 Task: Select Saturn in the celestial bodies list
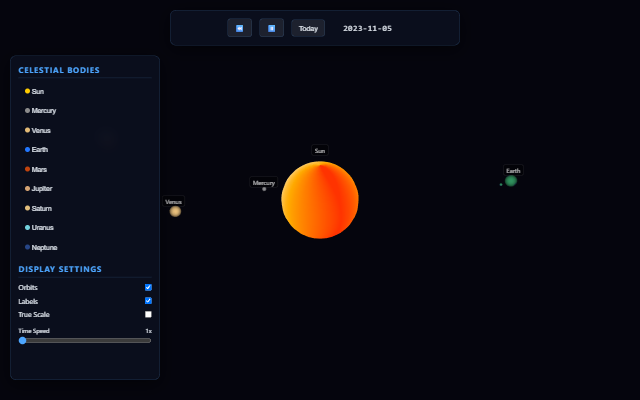pos(85,208)
